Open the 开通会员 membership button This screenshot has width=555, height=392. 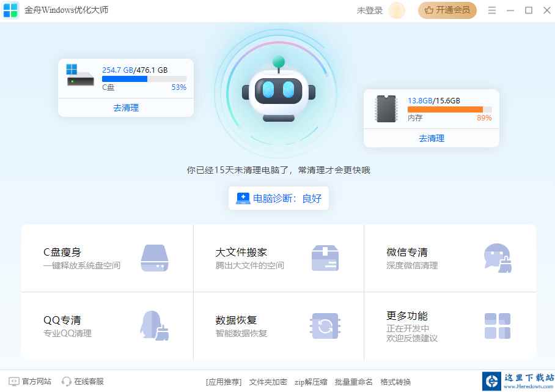coord(447,10)
